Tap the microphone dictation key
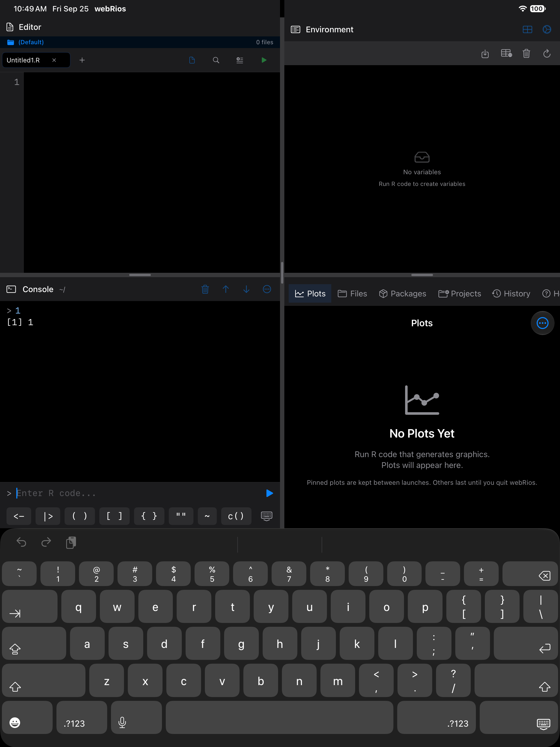 coord(136,717)
